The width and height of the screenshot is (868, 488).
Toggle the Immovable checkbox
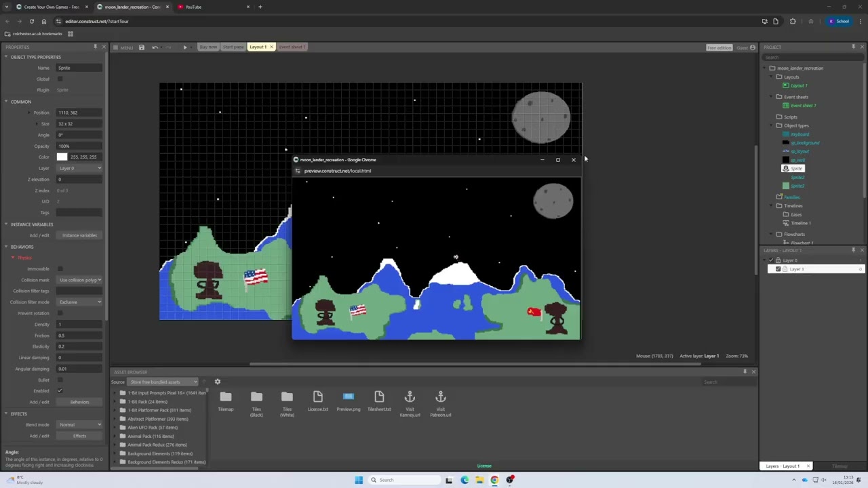tap(60, 269)
